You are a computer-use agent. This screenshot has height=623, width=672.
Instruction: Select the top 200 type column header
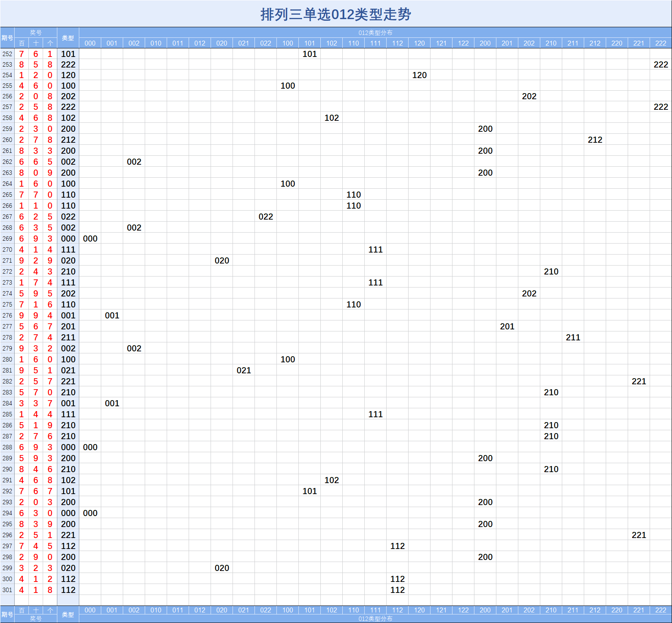(x=485, y=43)
